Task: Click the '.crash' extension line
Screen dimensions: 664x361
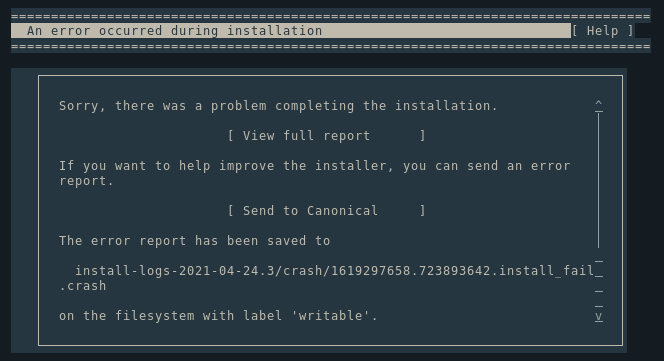Action: [83, 286]
